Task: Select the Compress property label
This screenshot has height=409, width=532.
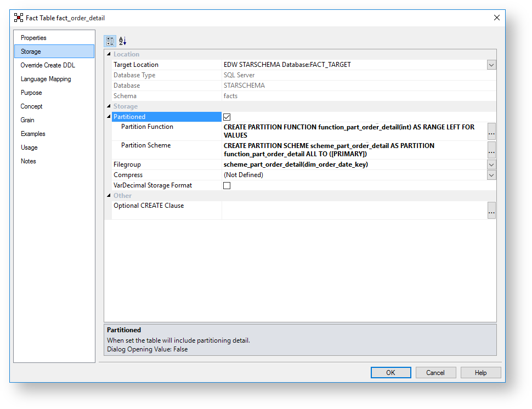Action: (x=128, y=175)
